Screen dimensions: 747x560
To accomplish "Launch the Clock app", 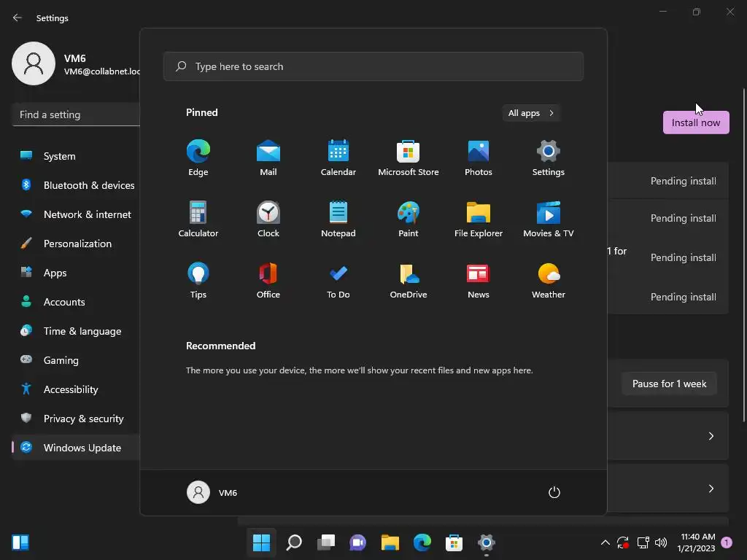I will [268, 219].
